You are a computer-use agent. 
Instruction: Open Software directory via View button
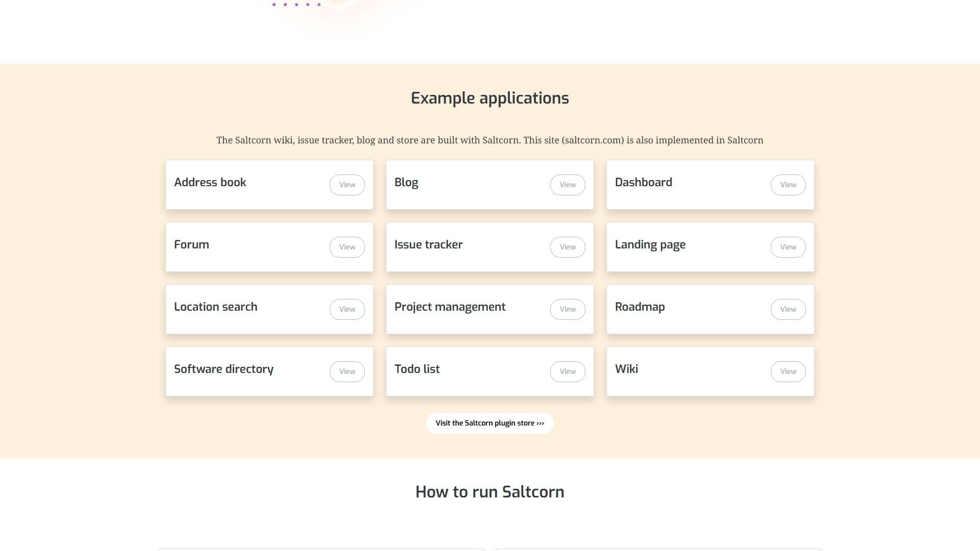pyautogui.click(x=347, y=371)
